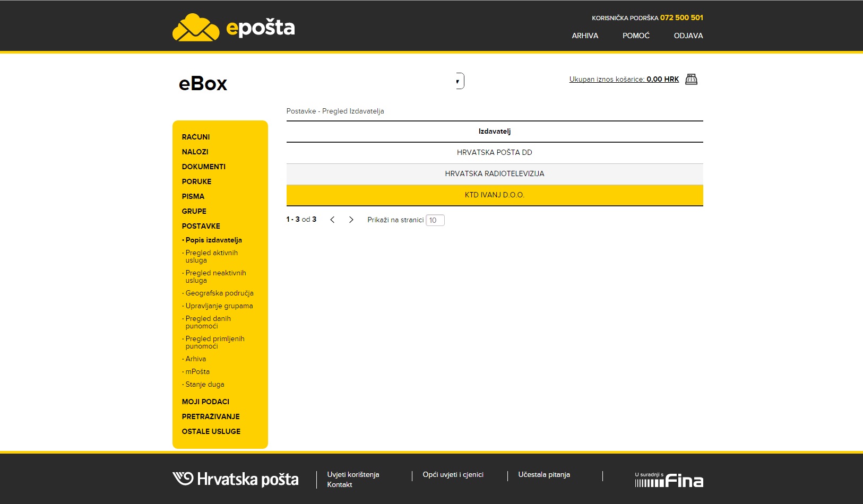The height and width of the screenshot is (504, 863).
Task: Open the POMOĆ menu item
Action: point(635,36)
